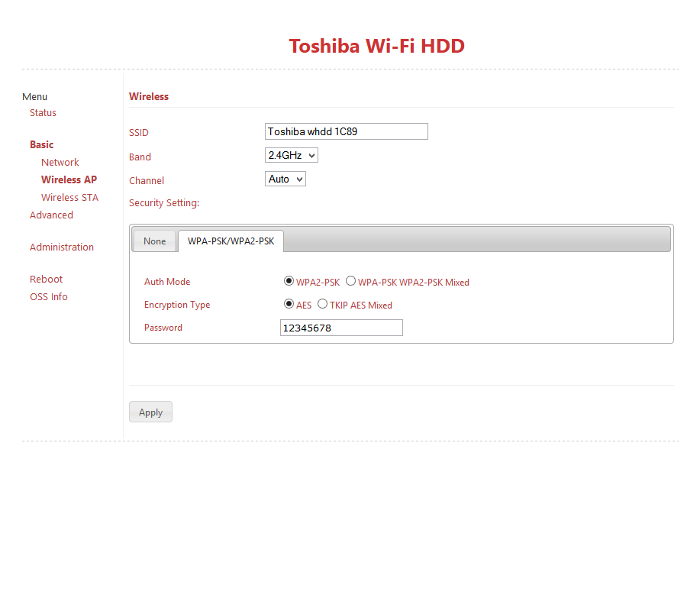Click the Password label text
Image resolution: width=700 pixels, height=611 pixels.
click(163, 328)
